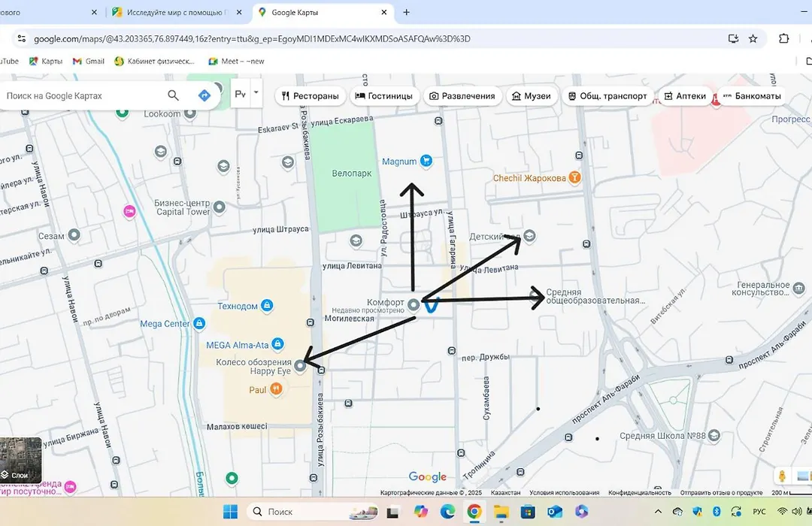The height and width of the screenshot is (526, 812).
Task: Show hidden tray icons chevron
Action: click(x=658, y=512)
